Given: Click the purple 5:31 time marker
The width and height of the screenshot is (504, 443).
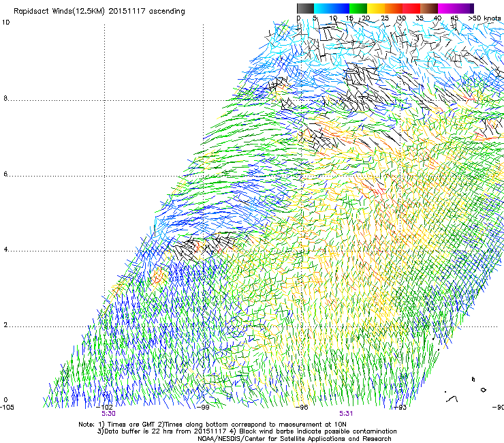Looking at the screenshot, I should click(346, 414).
